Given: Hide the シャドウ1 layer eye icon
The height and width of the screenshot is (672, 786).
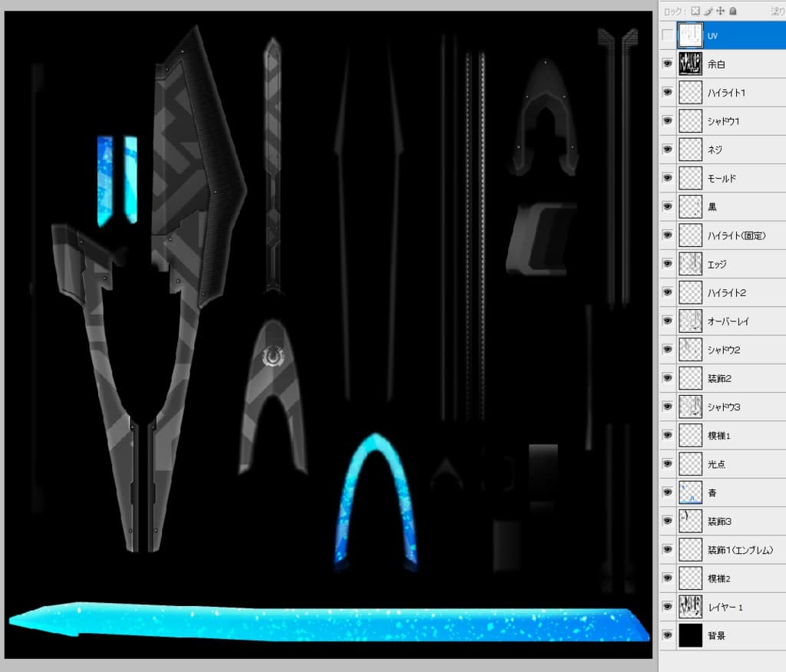Looking at the screenshot, I should [667, 120].
